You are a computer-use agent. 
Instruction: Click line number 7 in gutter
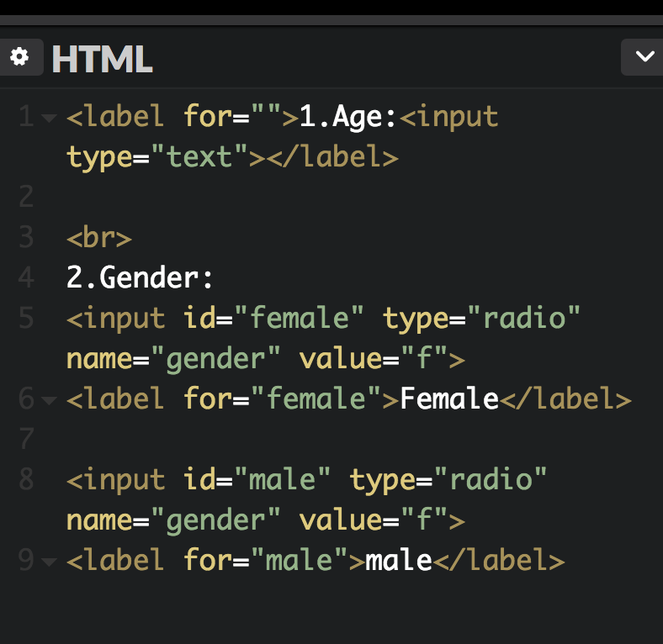pos(26,439)
